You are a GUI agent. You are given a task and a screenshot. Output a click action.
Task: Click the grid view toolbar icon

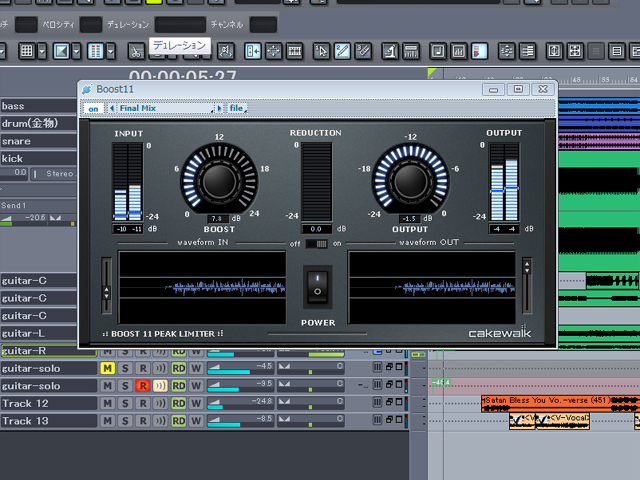pyautogui.click(x=27, y=51)
